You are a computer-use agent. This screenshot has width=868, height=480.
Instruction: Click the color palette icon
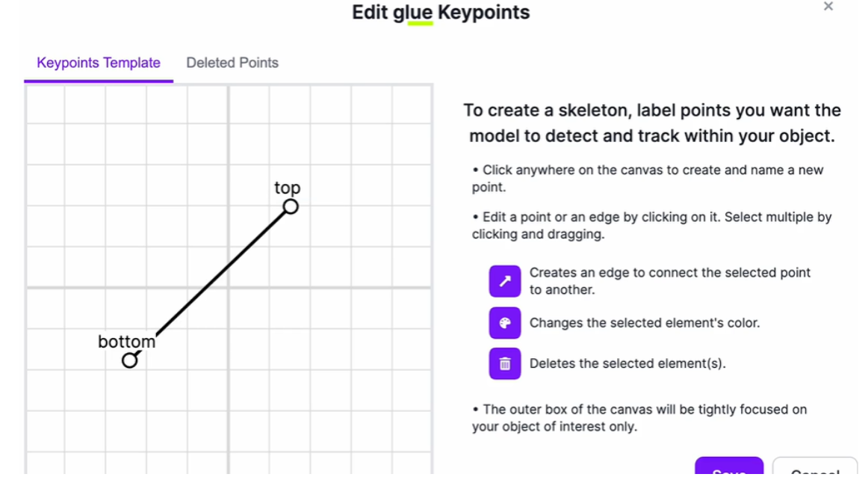(x=505, y=323)
